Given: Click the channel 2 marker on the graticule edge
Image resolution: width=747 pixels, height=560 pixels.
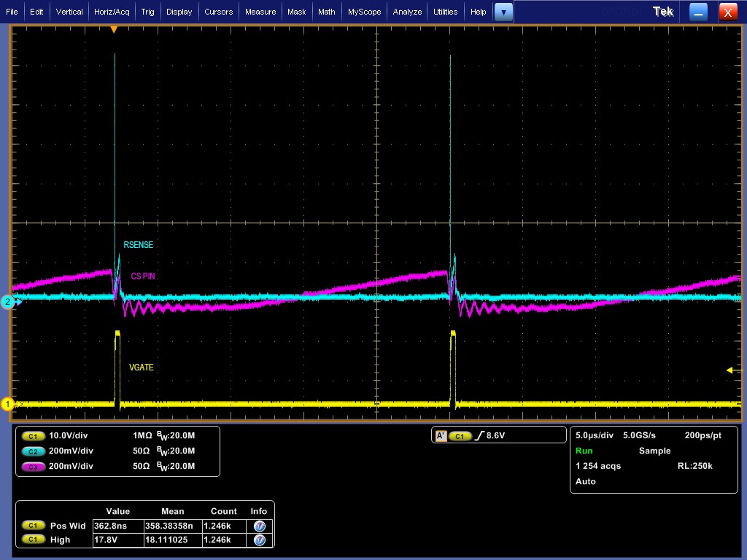Looking at the screenshot, I should coord(8,300).
